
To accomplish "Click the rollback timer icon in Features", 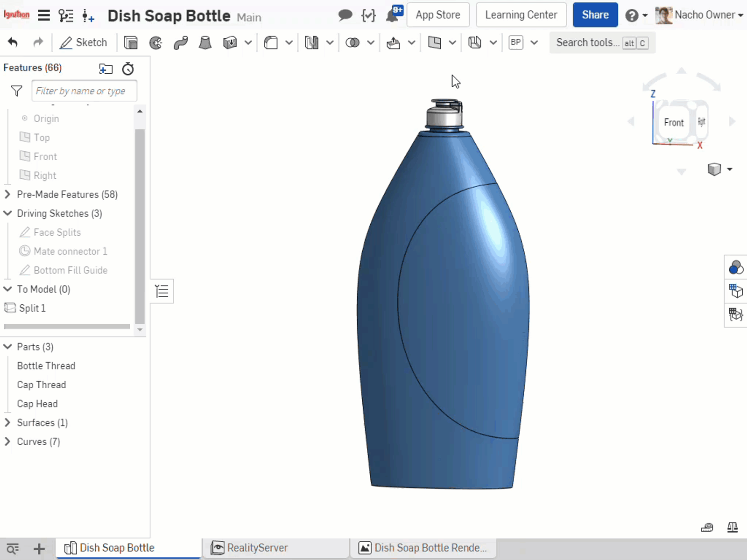I will (x=128, y=69).
